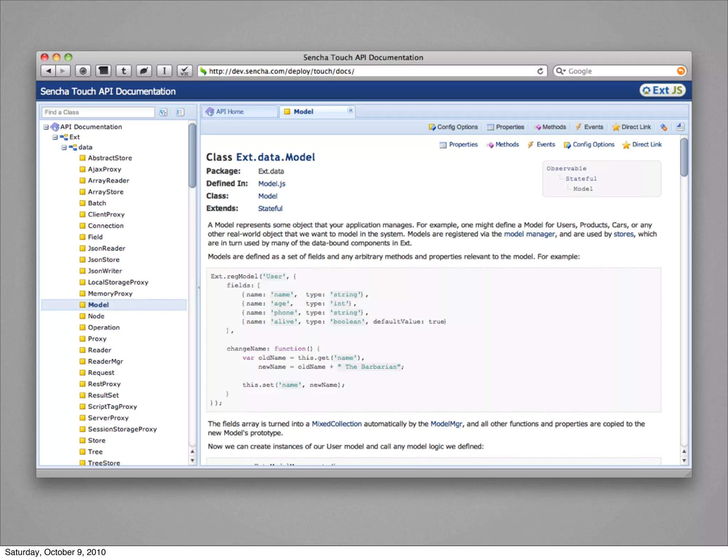
Task: Open the ModelMgr link
Action: point(446,424)
